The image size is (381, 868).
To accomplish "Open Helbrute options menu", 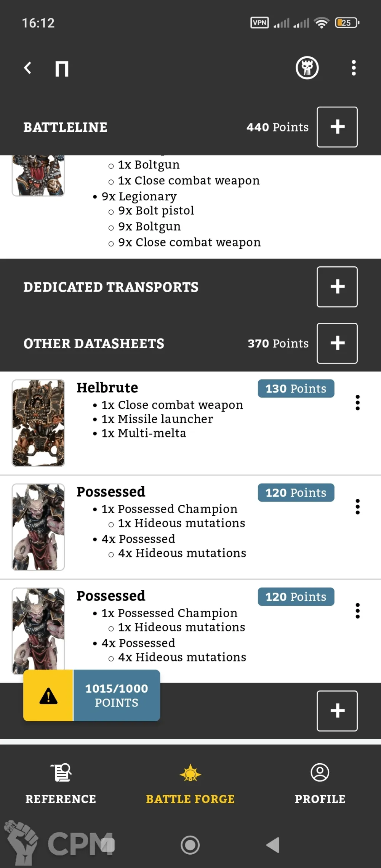I will pyautogui.click(x=357, y=402).
